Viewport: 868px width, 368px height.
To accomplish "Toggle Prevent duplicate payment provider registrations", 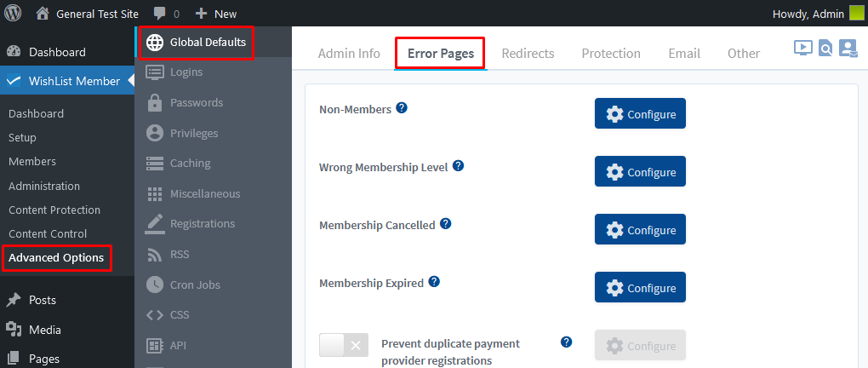I will 344,345.
